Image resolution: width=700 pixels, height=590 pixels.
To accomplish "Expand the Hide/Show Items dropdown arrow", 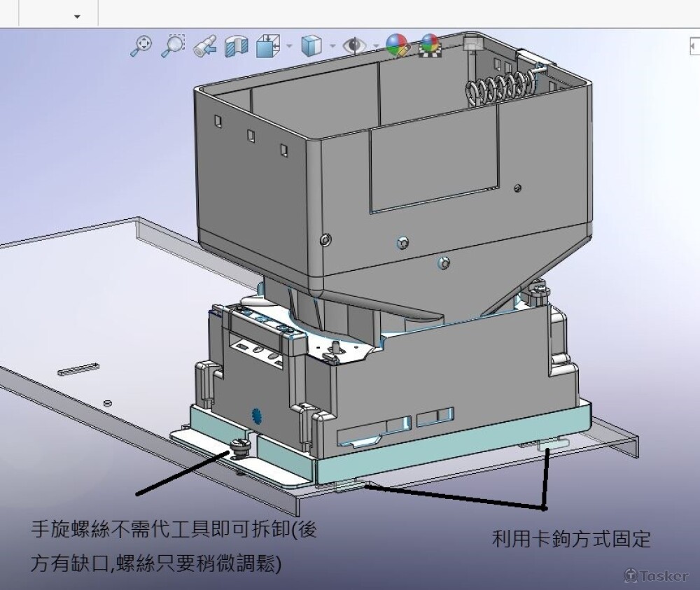I will tap(376, 45).
